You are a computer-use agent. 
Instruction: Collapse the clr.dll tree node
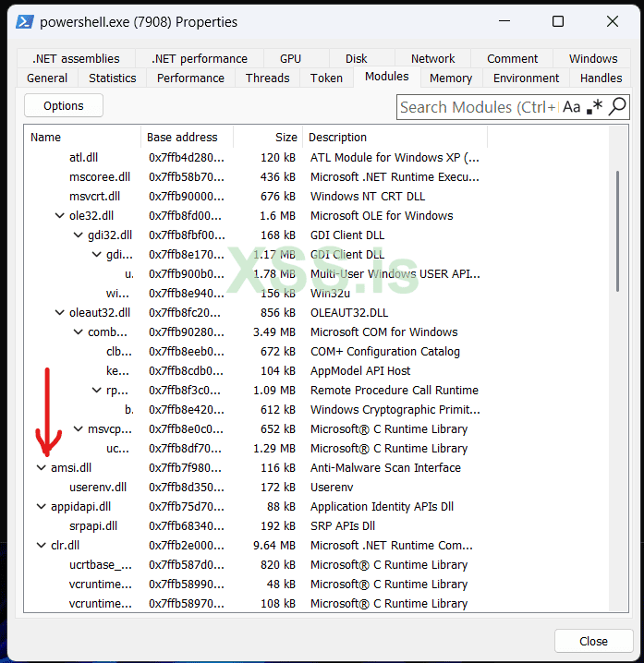41,546
